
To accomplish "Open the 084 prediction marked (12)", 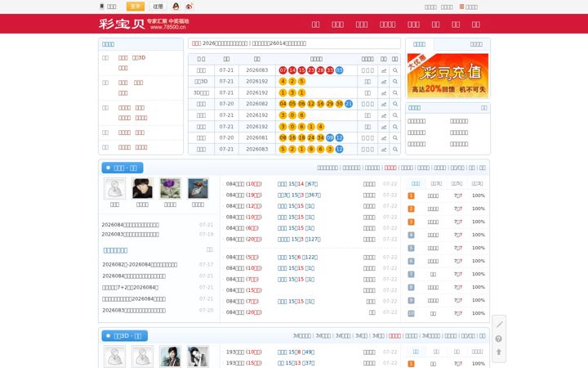I will (243, 206).
